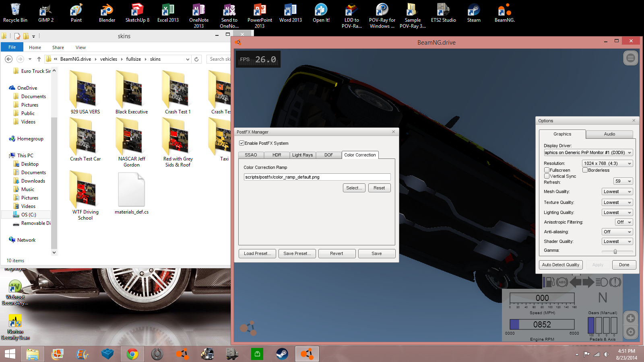Click Save Preset... button
644x362 pixels.
pyautogui.click(x=297, y=253)
